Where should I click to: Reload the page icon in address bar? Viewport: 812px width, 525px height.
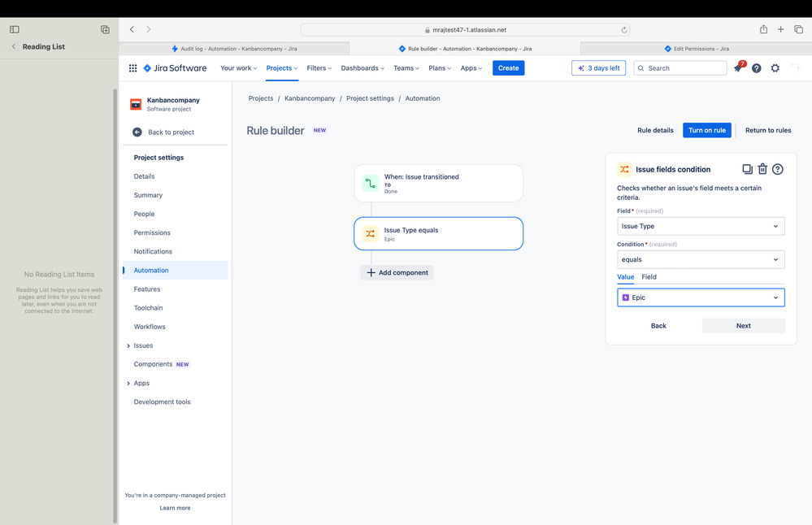[624, 30]
